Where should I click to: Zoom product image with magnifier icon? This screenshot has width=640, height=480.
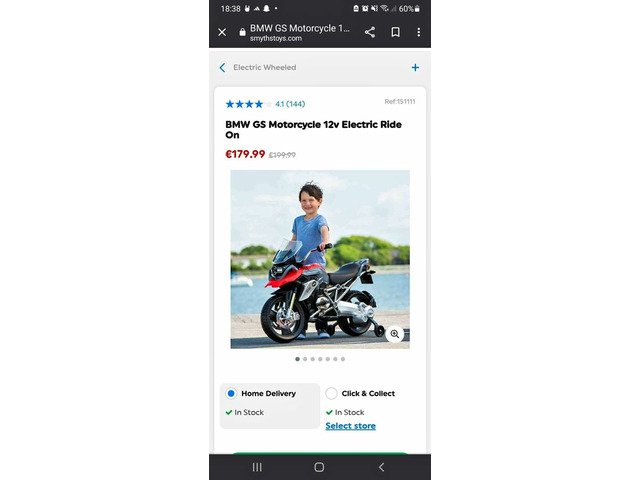click(x=395, y=334)
